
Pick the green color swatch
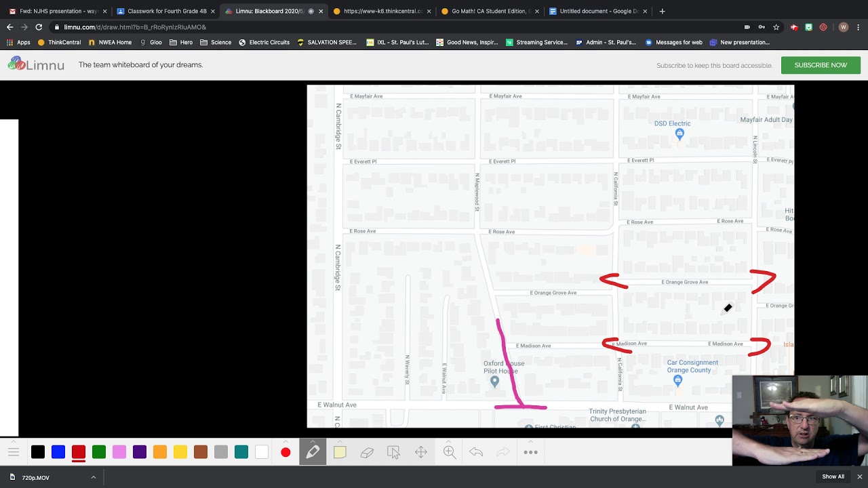[x=99, y=452]
